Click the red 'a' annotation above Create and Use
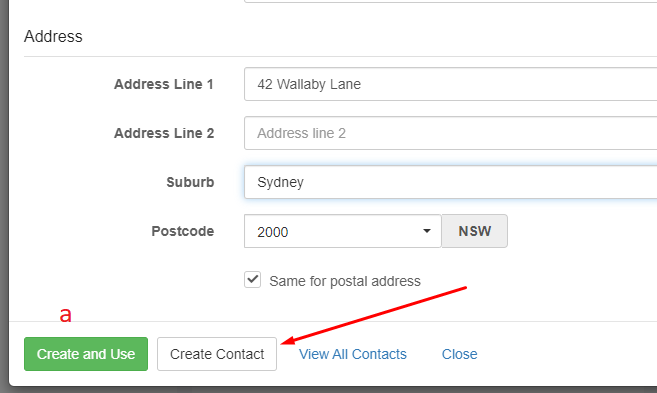The image size is (657, 393). [x=65, y=315]
